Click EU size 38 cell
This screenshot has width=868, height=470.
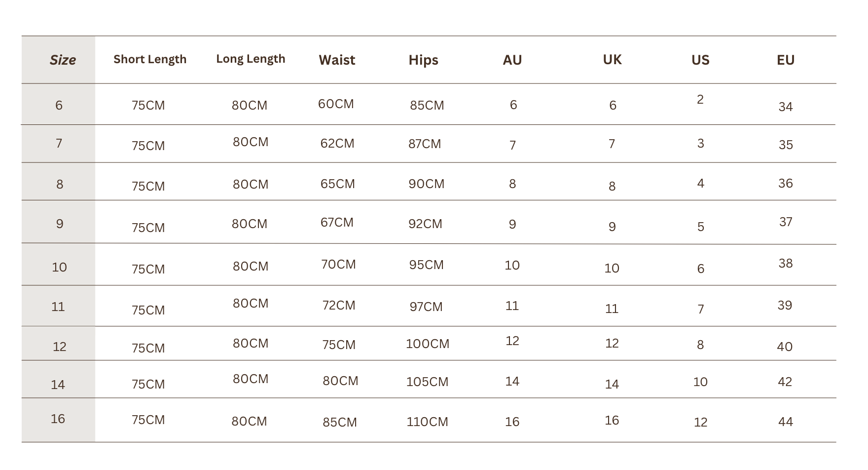coord(786,264)
